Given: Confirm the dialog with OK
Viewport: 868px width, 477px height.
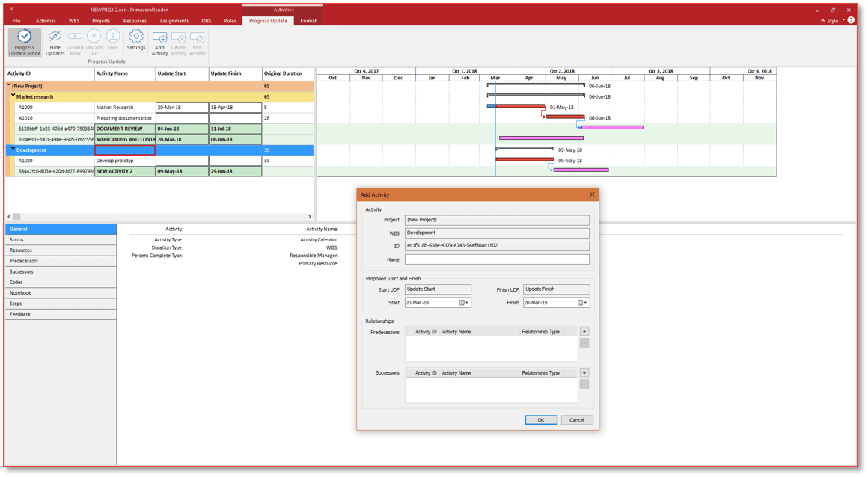Looking at the screenshot, I should coord(540,419).
